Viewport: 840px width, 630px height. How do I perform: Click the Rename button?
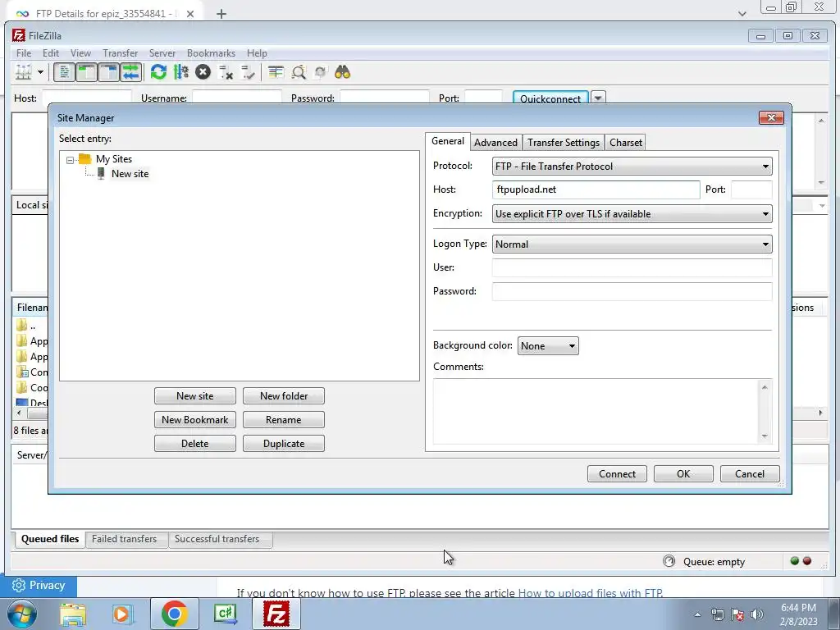283,419
